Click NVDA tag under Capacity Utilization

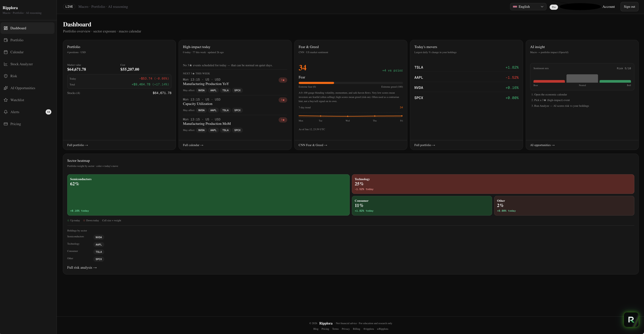pos(201,110)
